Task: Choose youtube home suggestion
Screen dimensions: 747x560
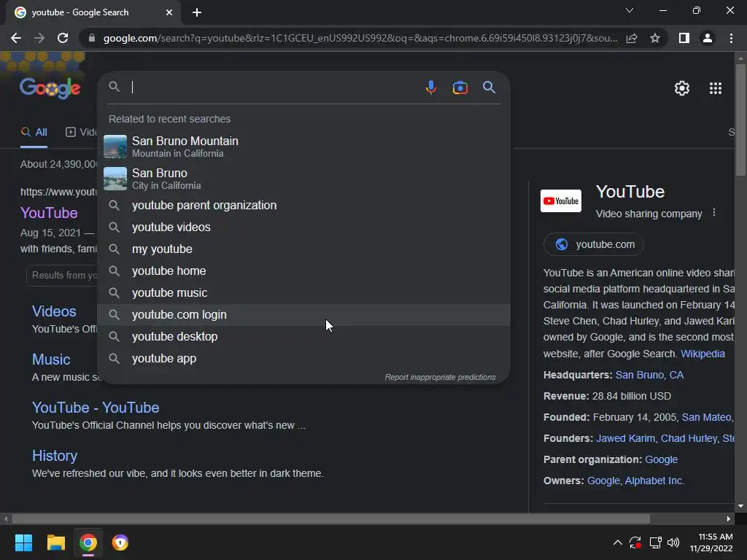Action: point(303,271)
